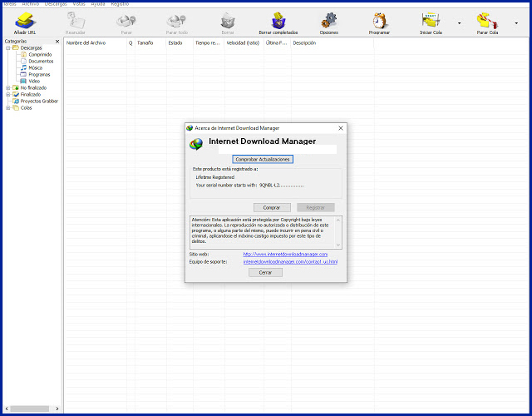Open Programar alarm clock icon

[x=379, y=23]
